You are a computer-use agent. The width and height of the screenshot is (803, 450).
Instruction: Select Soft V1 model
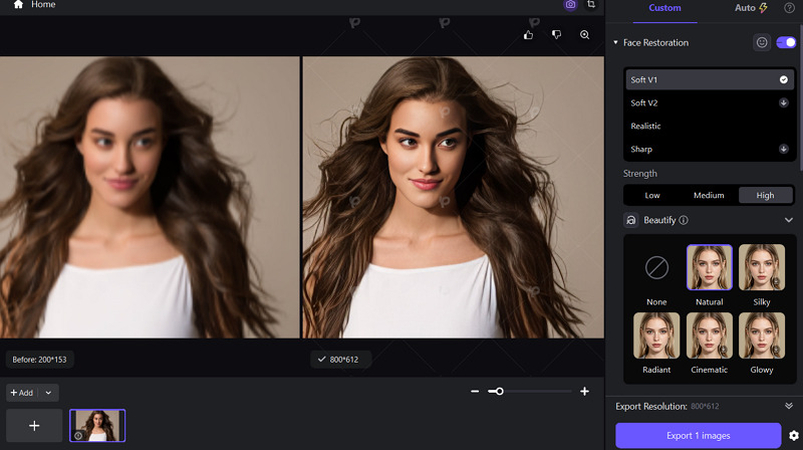pos(709,80)
